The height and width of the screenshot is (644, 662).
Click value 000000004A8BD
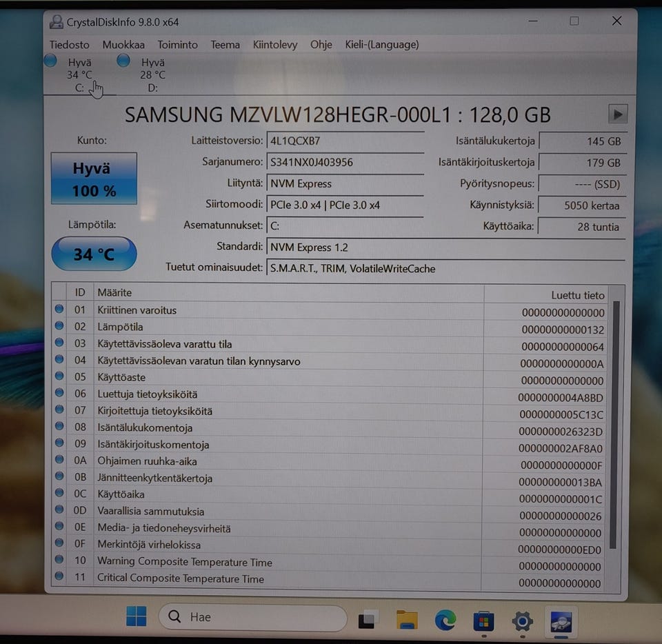(x=560, y=398)
